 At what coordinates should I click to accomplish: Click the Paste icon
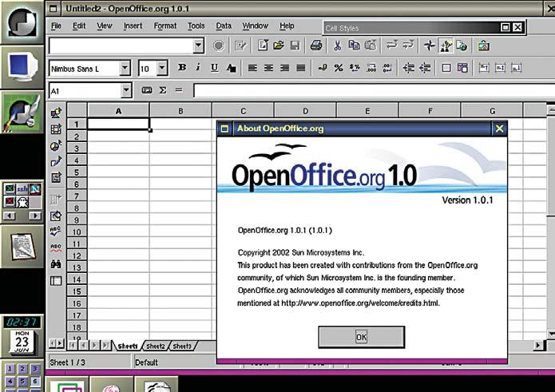pos(371,46)
